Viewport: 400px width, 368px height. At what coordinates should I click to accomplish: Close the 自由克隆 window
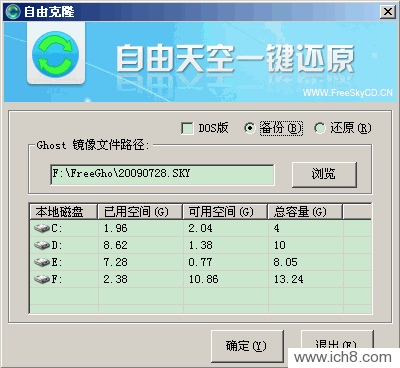click(x=388, y=12)
